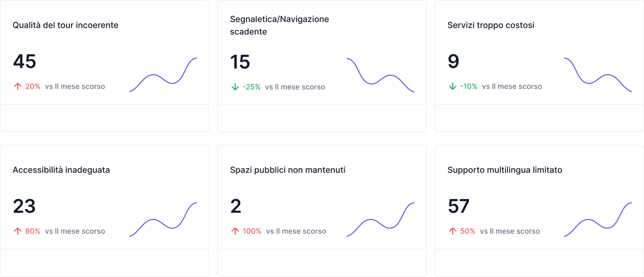Viewport: 644px width, 277px height.
Task: Click the sparkline in Spazi pubblici non mantenuti card
Action: point(380,220)
